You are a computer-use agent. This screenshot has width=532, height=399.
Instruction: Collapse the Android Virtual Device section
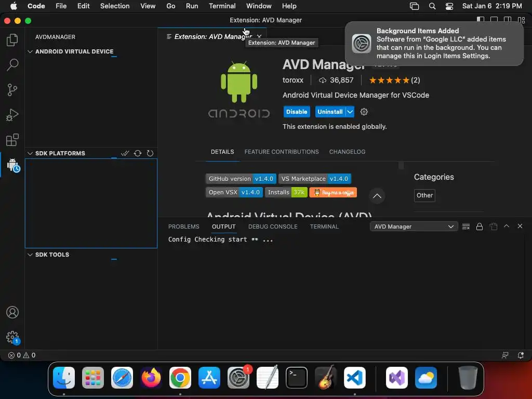point(30,51)
